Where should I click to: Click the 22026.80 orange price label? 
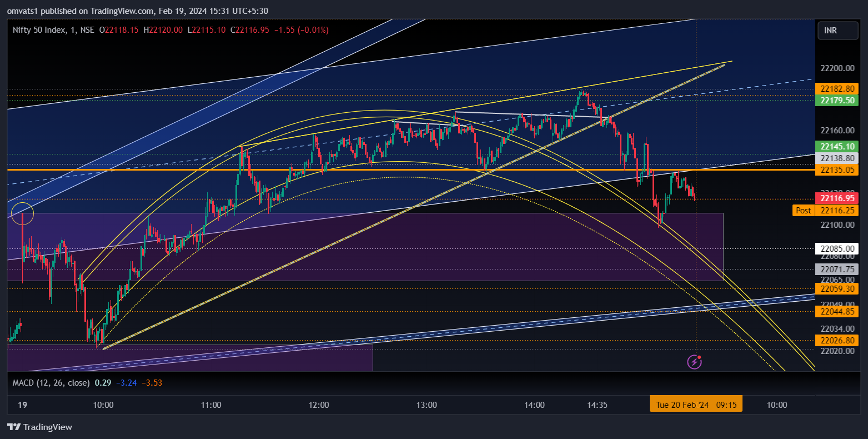(837, 340)
